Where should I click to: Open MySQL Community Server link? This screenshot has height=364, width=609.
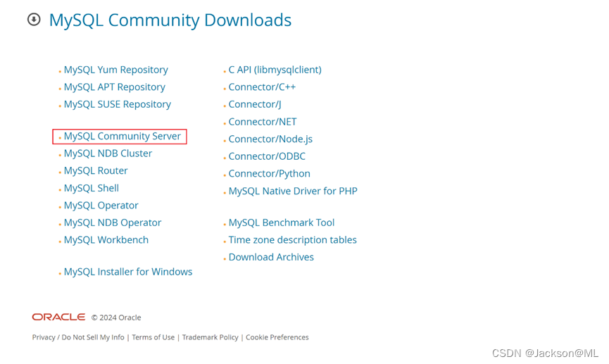tap(123, 137)
